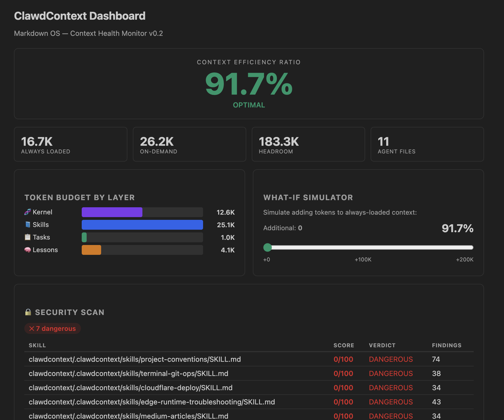Screen dimensions: 504x420
Task: Click the 16.7K Always Loaded card
Action: pyautogui.click(x=71, y=144)
